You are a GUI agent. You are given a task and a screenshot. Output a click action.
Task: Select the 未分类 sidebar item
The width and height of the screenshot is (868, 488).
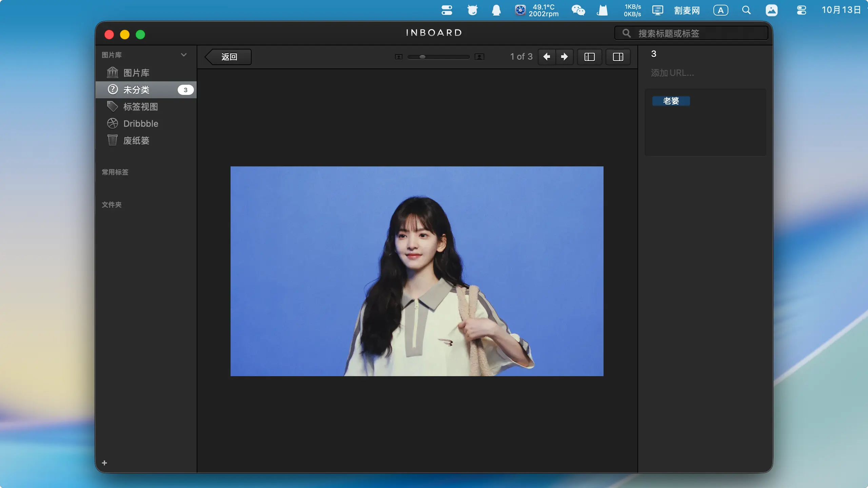(x=136, y=90)
